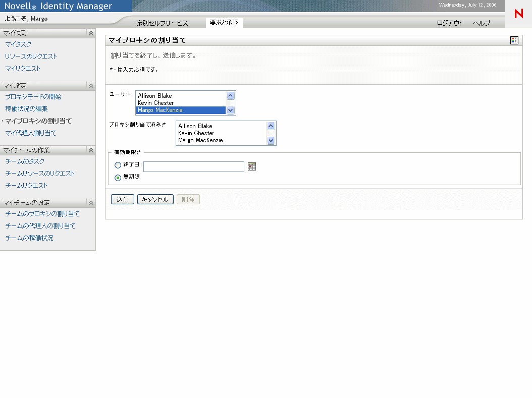Open プロキシモードの開始 link
This screenshot has width=532, height=398.
pos(33,97)
